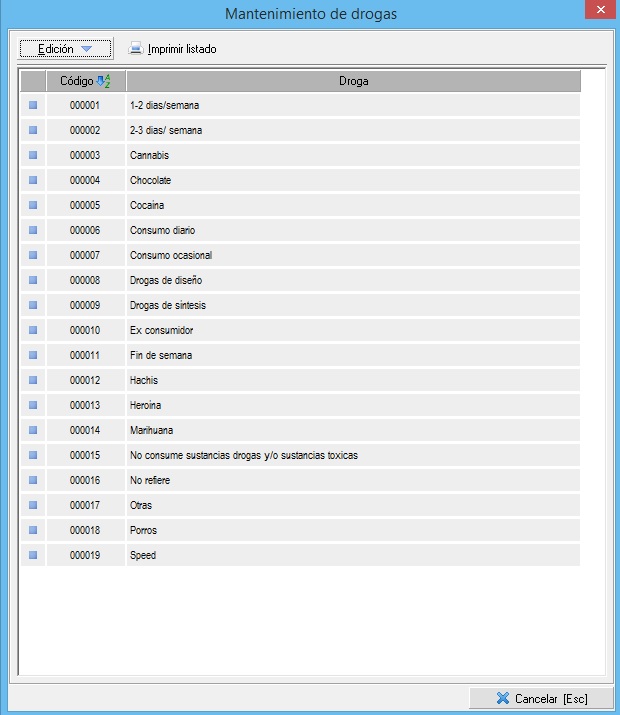Click code cell 000006
Viewport: 620px width, 715px height.
coord(85,230)
